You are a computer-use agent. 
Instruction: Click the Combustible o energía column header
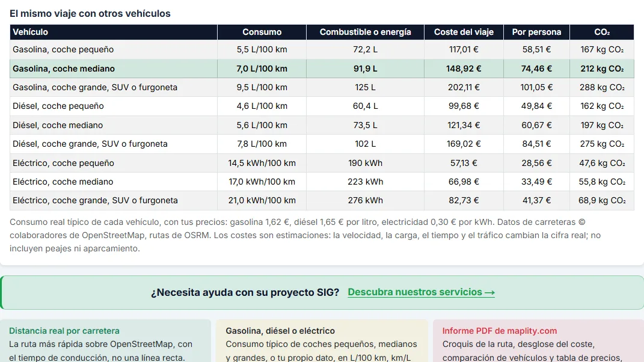click(365, 32)
